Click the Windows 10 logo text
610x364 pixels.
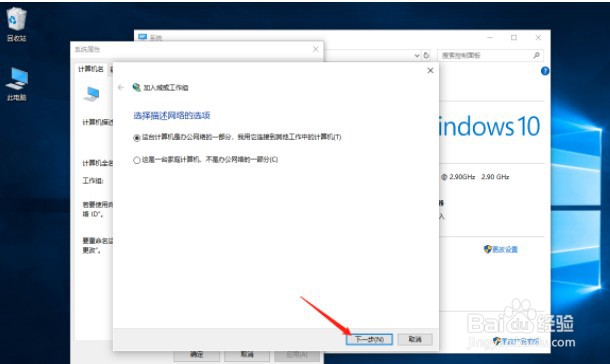pyautogui.click(x=489, y=126)
